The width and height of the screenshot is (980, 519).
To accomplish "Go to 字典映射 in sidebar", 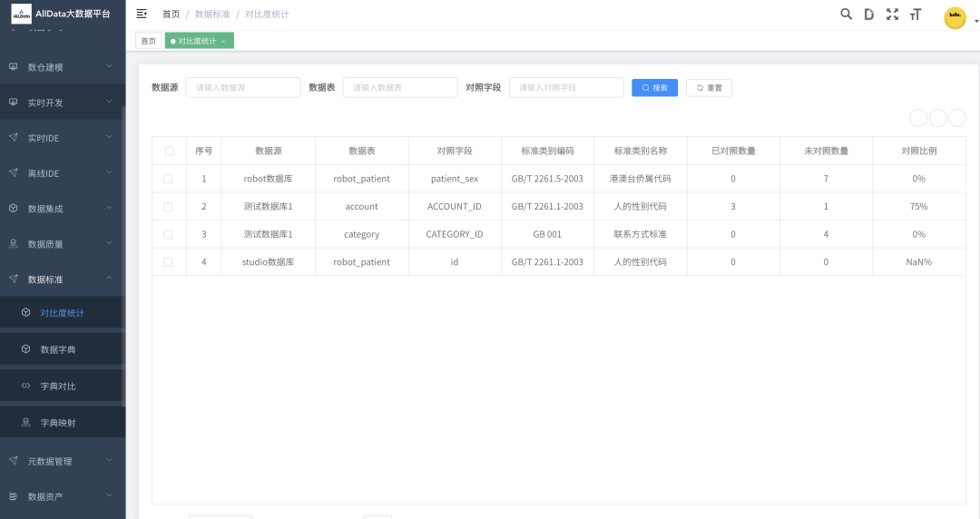I will click(58, 423).
